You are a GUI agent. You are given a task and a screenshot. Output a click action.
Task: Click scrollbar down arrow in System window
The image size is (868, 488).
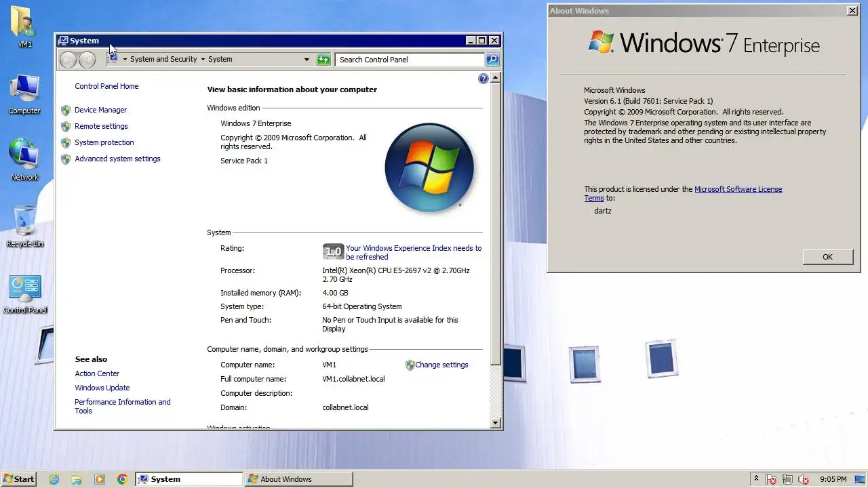495,423
